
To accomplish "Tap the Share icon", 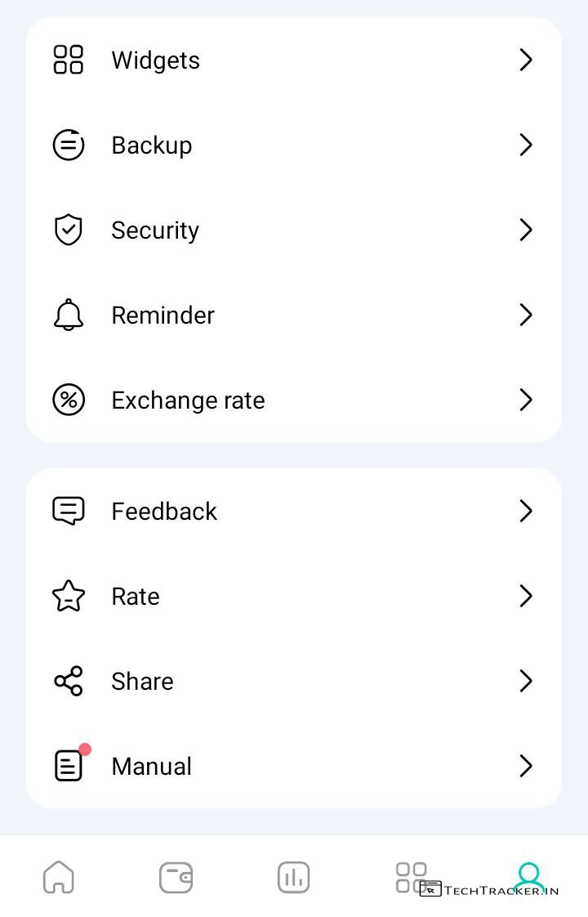I will (69, 681).
